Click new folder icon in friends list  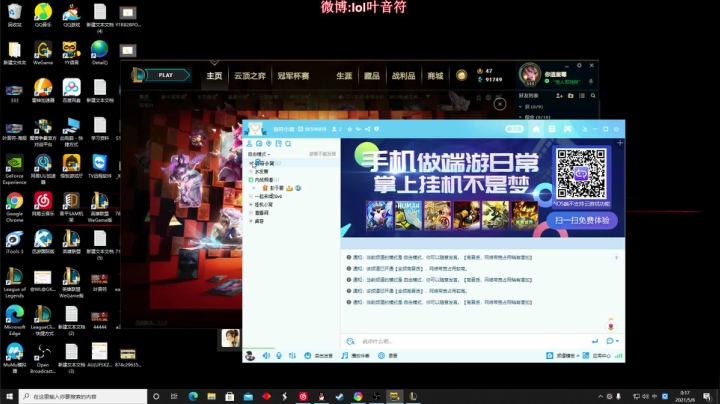570,95
